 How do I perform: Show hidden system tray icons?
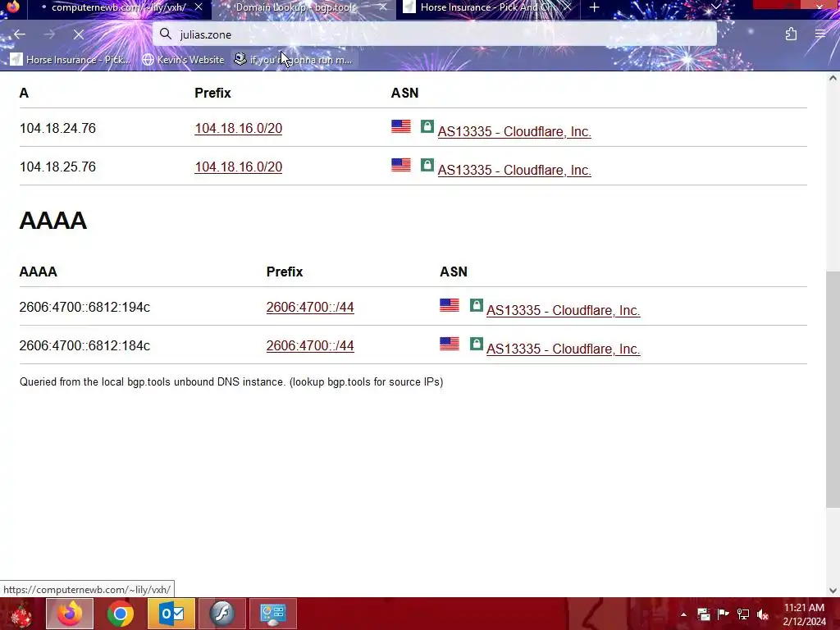pyautogui.click(x=683, y=614)
